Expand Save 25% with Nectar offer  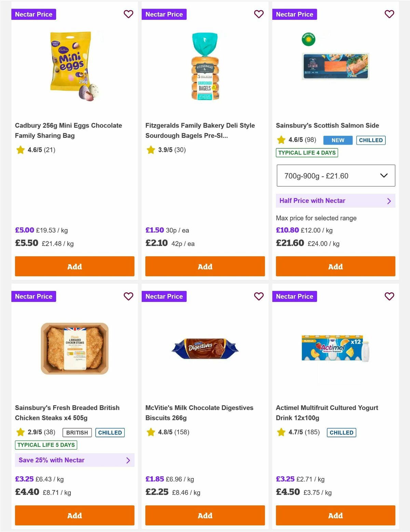pos(74,460)
